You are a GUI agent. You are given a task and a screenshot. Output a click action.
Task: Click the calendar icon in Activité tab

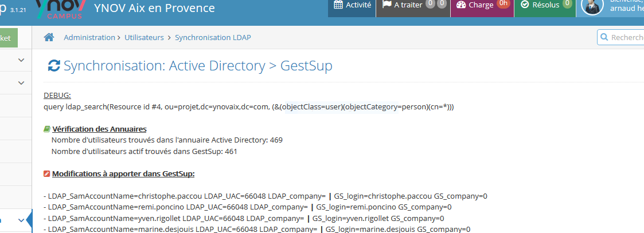338,5
